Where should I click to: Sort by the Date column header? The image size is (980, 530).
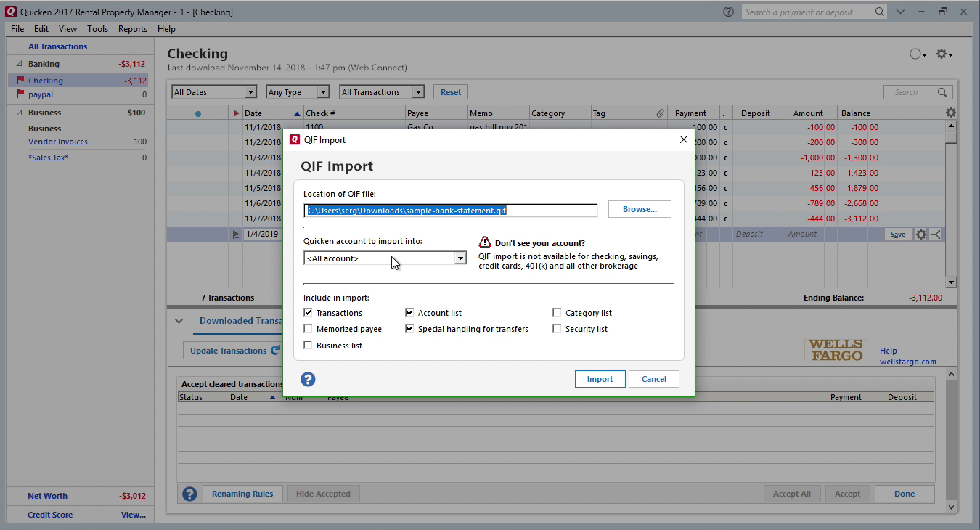pos(272,113)
